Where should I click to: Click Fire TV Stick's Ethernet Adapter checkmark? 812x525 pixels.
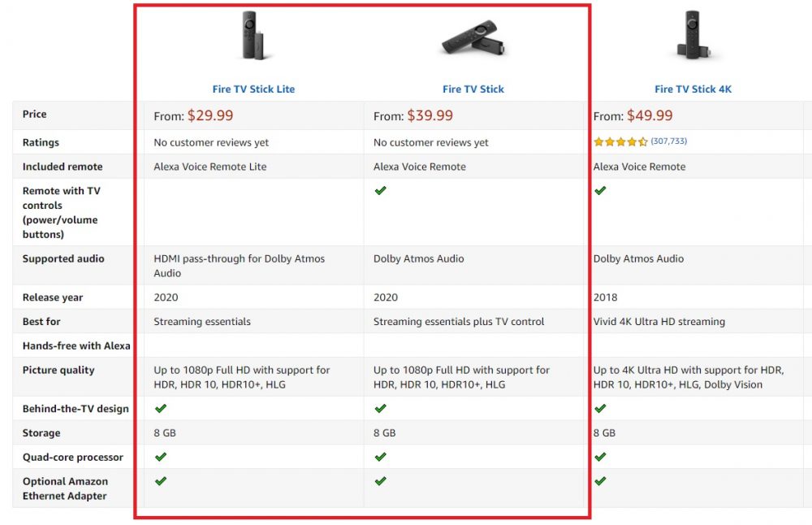[x=381, y=481]
